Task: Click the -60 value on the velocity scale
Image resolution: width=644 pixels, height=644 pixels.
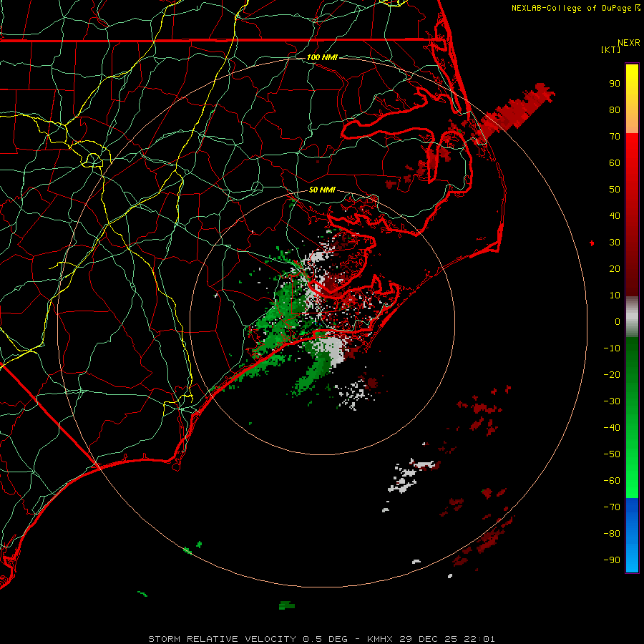Action: pyautogui.click(x=612, y=481)
